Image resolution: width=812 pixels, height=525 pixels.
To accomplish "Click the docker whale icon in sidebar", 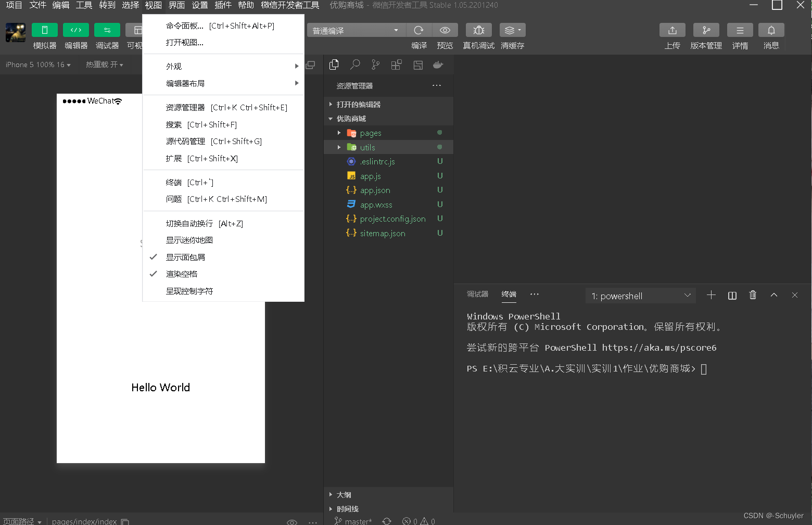I will pos(438,65).
